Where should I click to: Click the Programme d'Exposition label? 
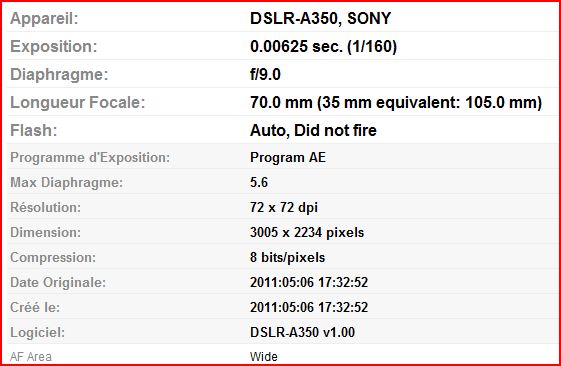click(x=90, y=157)
